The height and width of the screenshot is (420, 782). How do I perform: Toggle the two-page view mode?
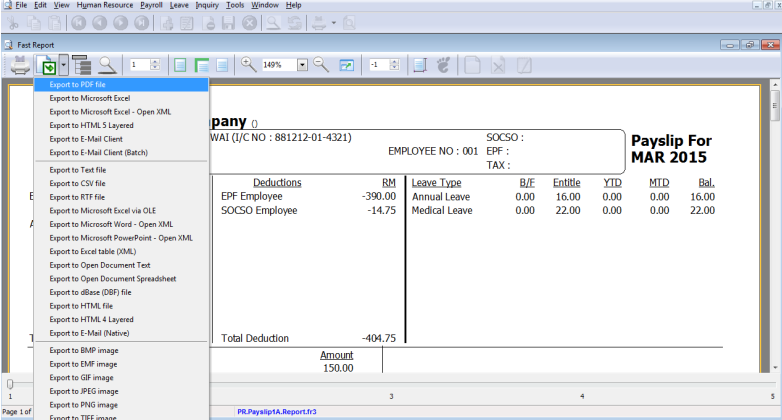[202, 65]
